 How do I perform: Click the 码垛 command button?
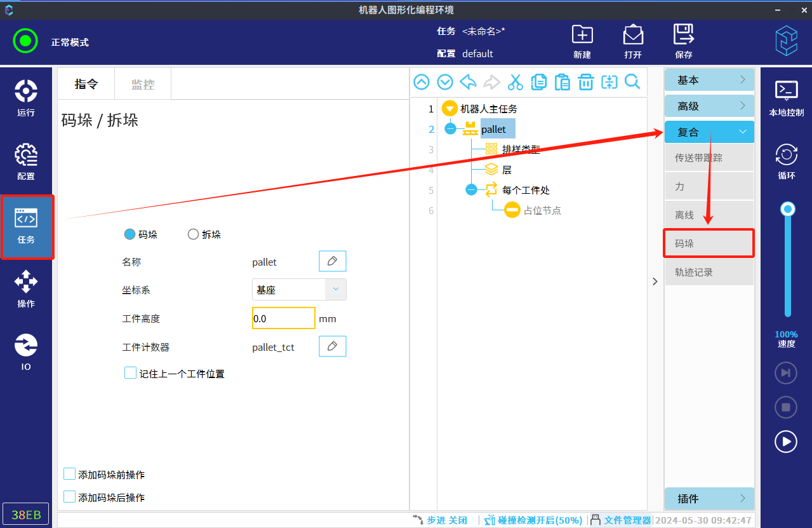(x=709, y=243)
